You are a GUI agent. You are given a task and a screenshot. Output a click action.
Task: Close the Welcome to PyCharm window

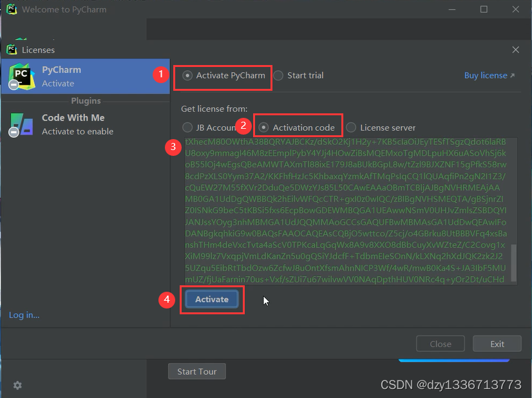515,9
